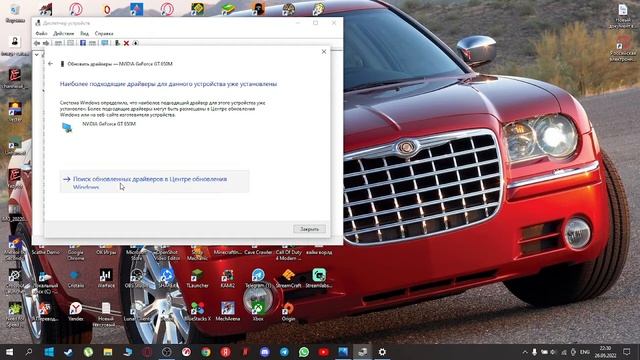Select the Streamlabs desktop icon
This screenshot has height=360, width=640.
(319, 279)
